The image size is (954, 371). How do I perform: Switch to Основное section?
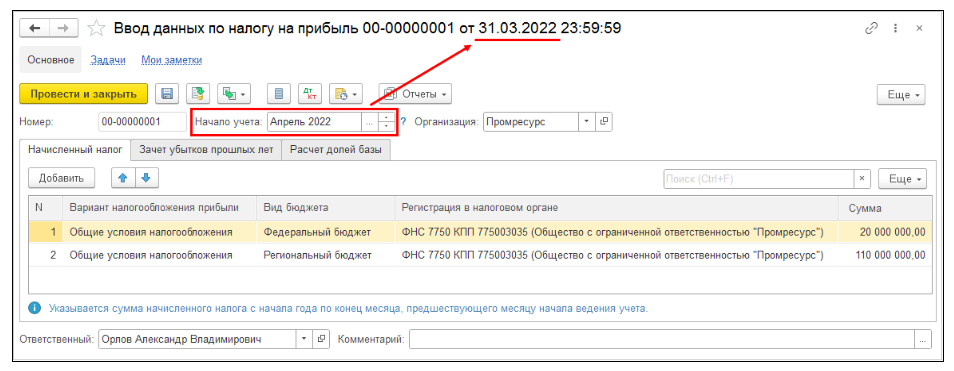point(51,60)
